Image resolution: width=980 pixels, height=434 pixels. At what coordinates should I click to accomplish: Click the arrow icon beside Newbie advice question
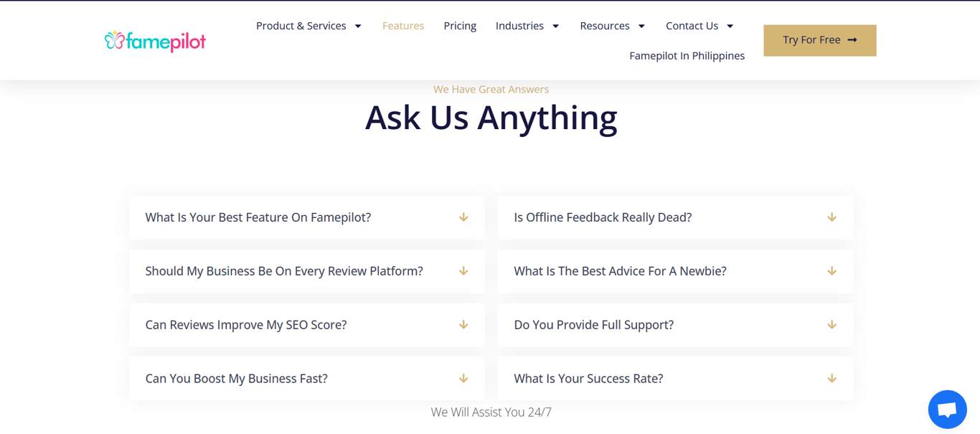[x=831, y=271]
